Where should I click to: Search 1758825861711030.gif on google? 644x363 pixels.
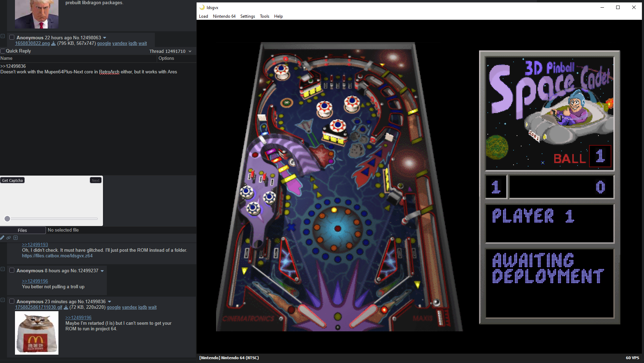point(114,307)
